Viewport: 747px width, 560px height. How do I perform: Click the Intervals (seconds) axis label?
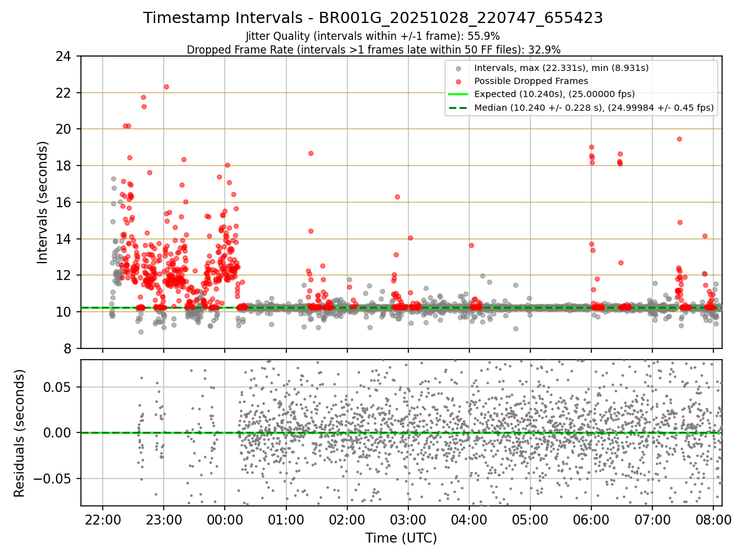point(42,202)
